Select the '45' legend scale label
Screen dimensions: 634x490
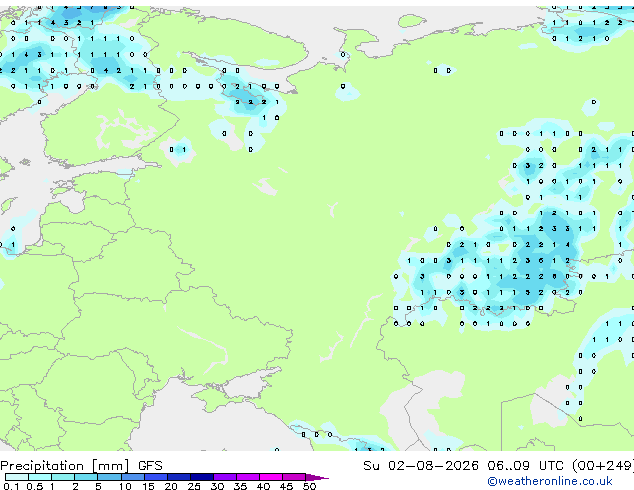pyautogui.click(x=286, y=486)
